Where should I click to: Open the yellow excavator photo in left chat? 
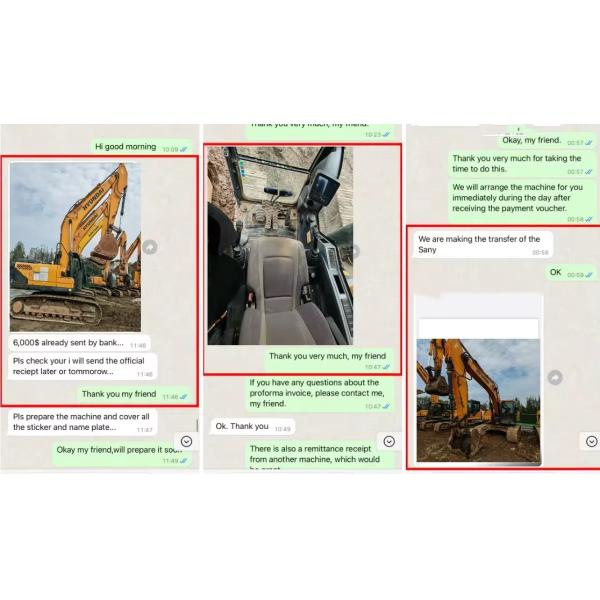75,247
